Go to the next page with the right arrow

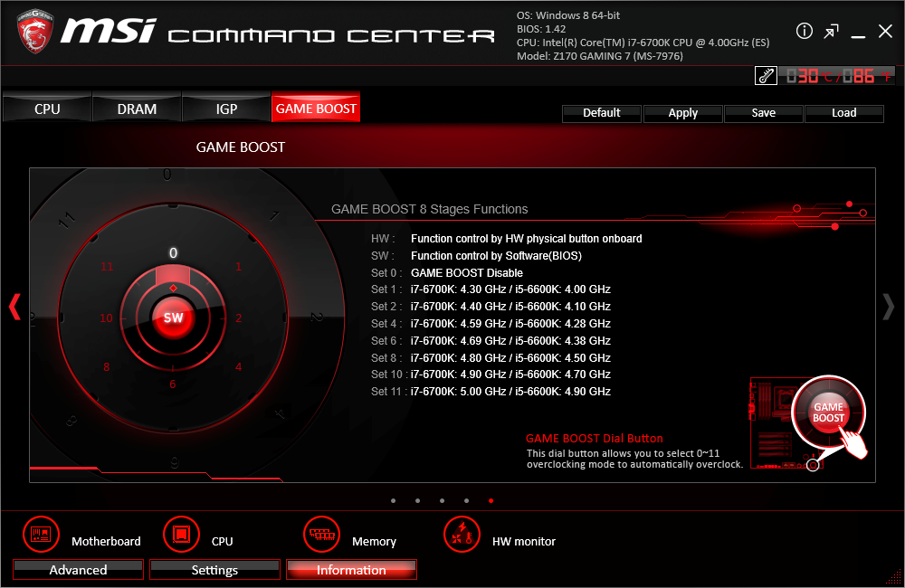(x=889, y=307)
